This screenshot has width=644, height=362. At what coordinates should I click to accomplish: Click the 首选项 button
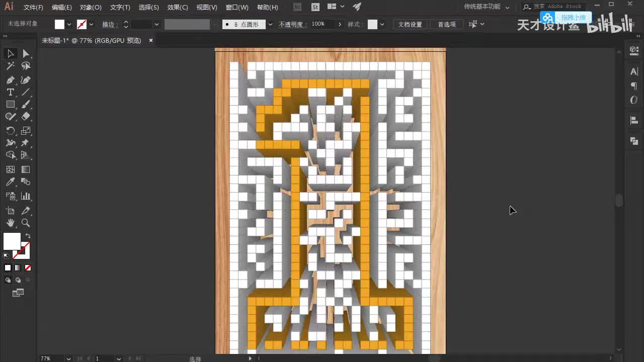point(446,24)
